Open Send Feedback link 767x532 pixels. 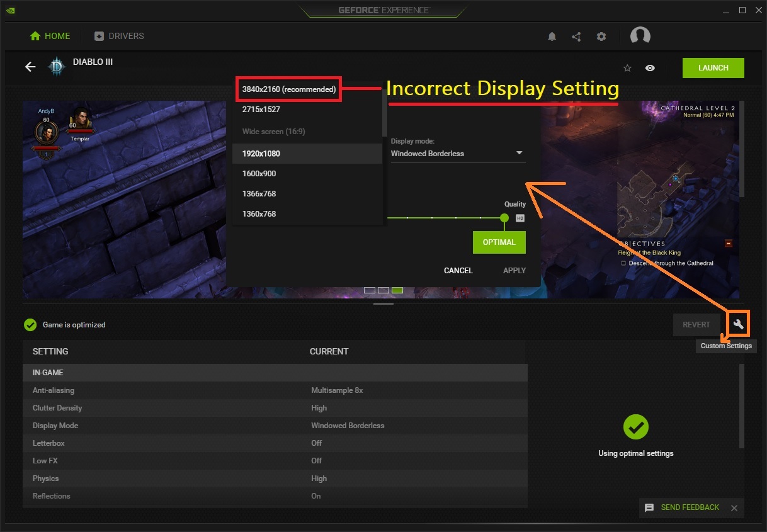pyautogui.click(x=690, y=507)
